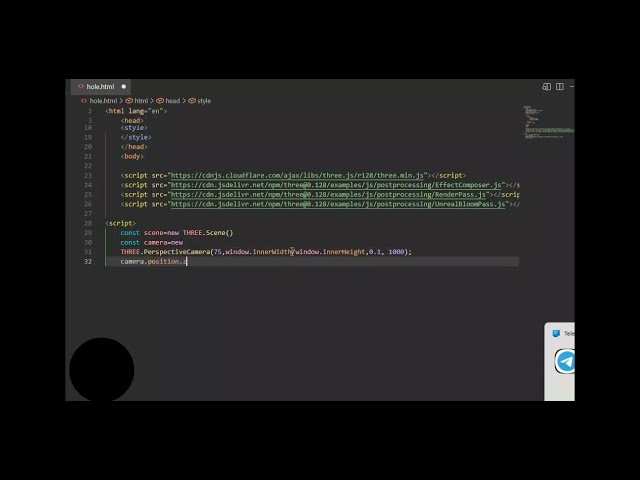The height and width of the screenshot is (480, 640).
Task: Click line number 23 in the gutter
Action: click(x=88, y=176)
